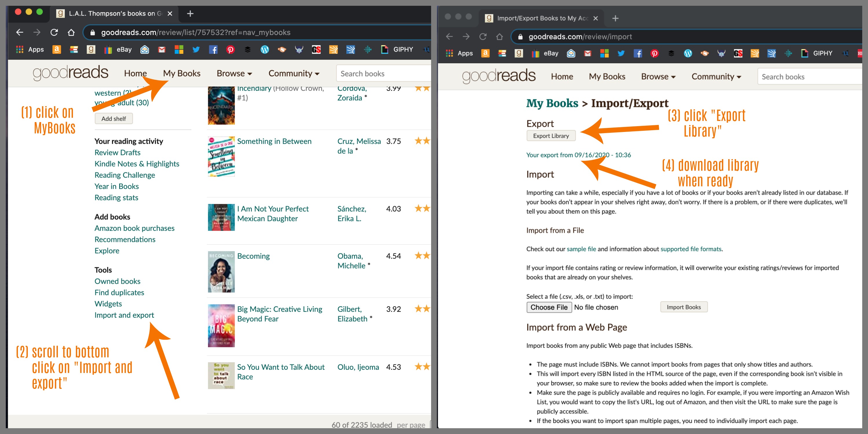Click the Apps grid icon in the right browser's bookmarks bar
Viewport: 868px width, 434px height.
click(449, 53)
